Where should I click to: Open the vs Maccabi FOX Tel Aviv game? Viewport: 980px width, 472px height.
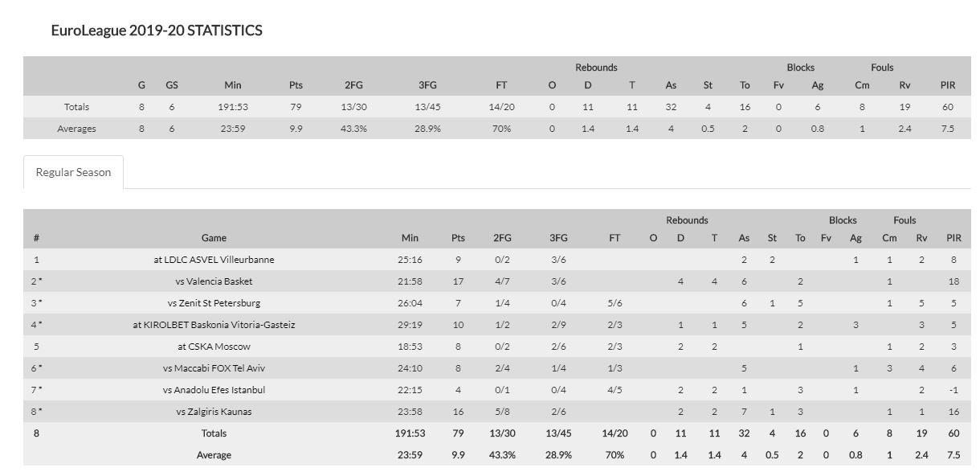(214, 368)
